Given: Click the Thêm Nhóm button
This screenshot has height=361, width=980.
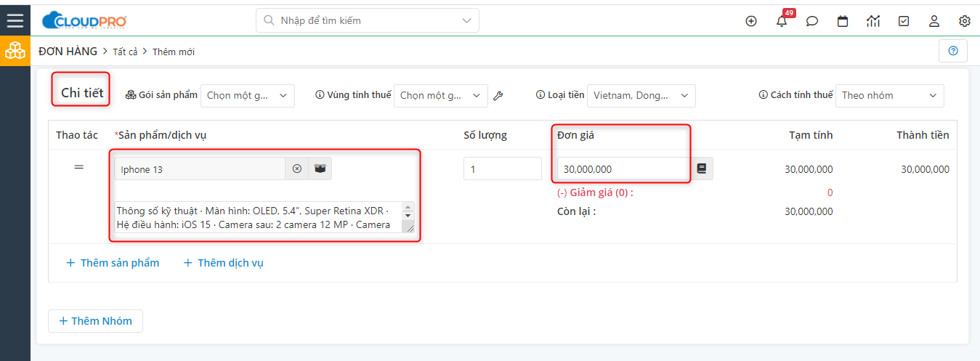Looking at the screenshot, I should 95,321.
